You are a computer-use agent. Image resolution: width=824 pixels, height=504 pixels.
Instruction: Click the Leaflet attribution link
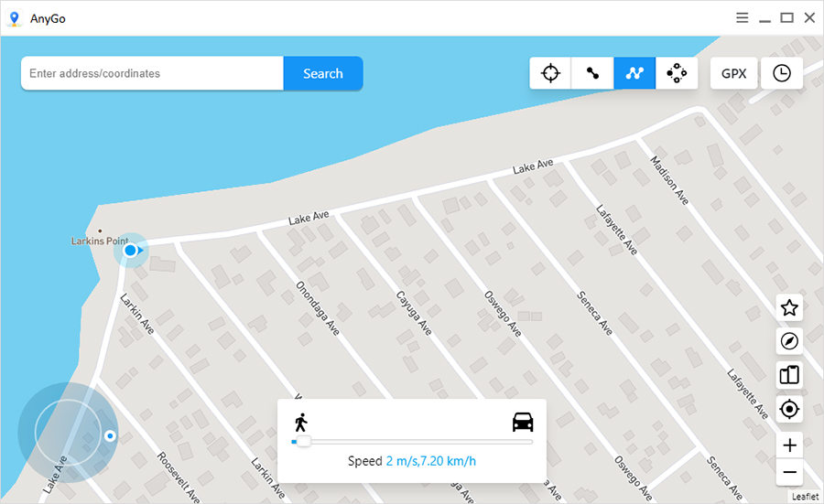pyautogui.click(x=805, y=497)
